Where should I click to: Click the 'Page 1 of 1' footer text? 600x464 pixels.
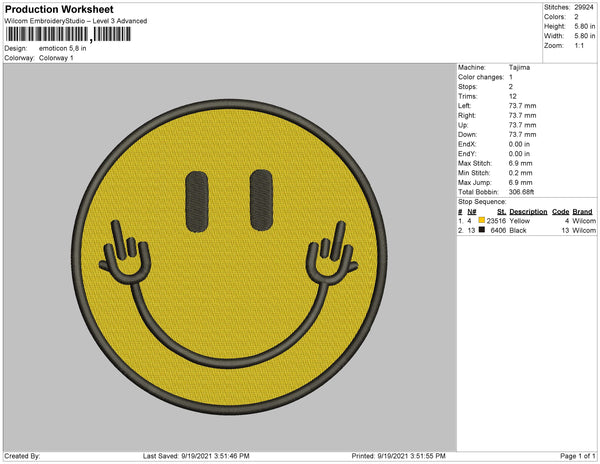pyautogui.click(x=578, y=456)
